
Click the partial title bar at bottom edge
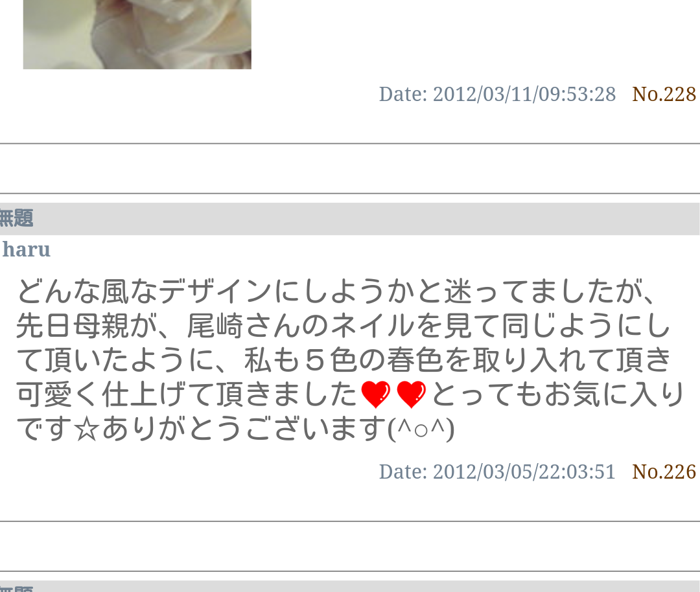tap(350, 586)
